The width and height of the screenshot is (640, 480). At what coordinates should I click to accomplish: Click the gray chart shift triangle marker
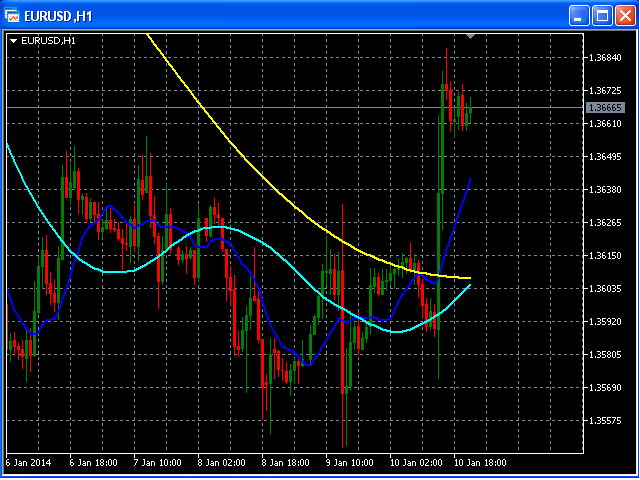tap(471, 36)
